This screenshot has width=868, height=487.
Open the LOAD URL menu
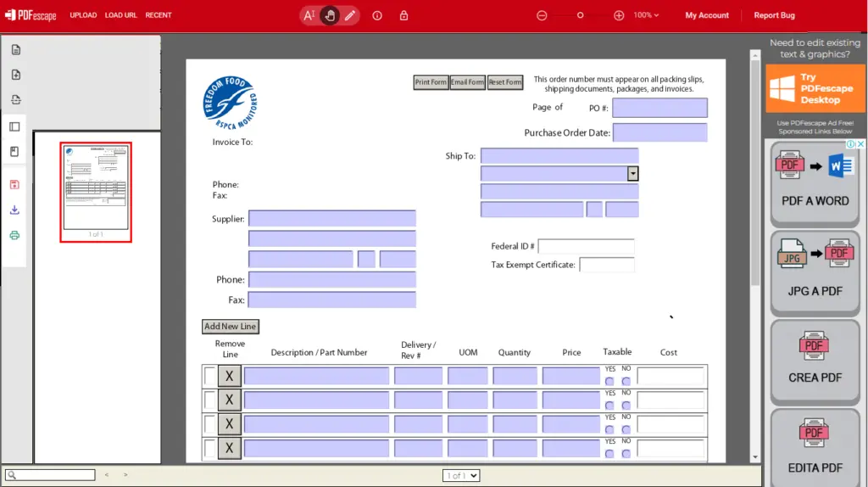click(x=120, y=15)
